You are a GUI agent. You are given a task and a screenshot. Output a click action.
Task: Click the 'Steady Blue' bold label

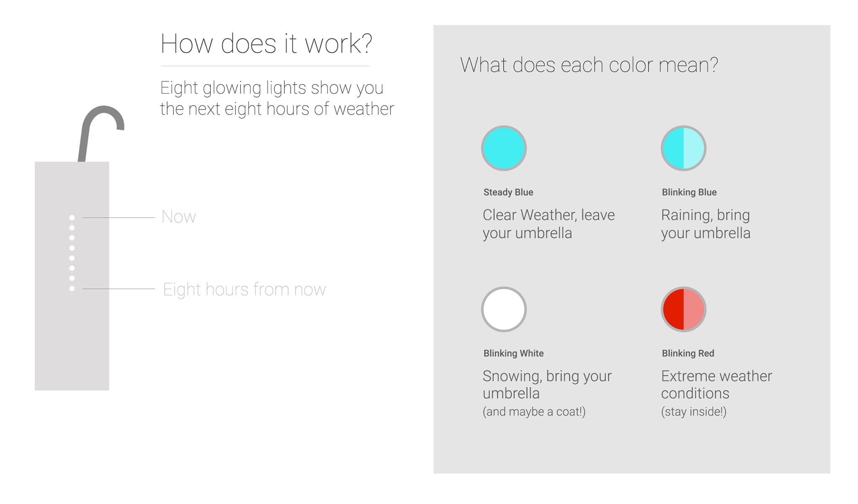(508, 192)
